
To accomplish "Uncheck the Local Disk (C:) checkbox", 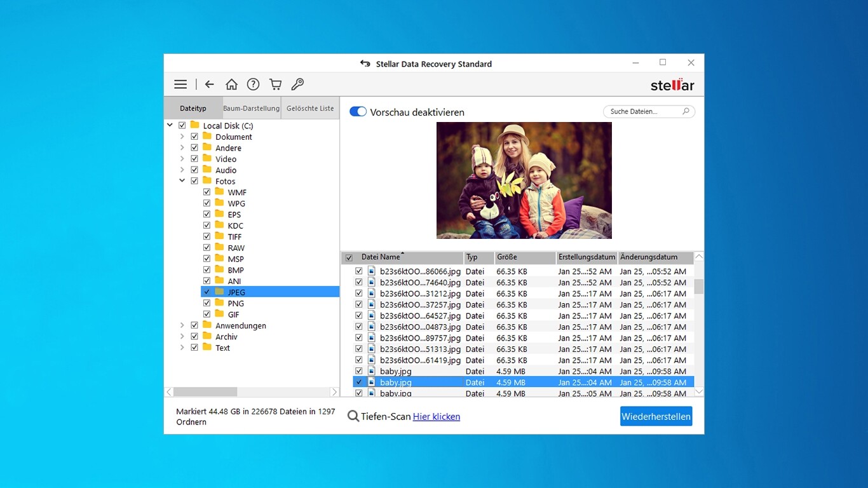I will coord(182,126).
